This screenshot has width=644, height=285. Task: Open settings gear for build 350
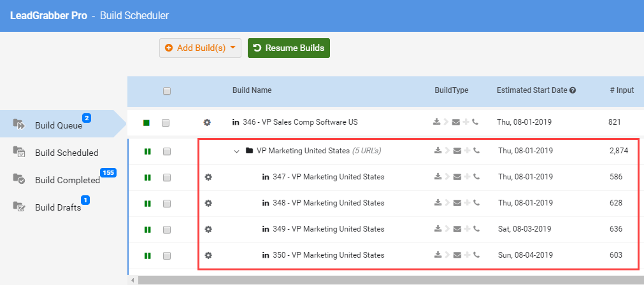click(208, 255)
